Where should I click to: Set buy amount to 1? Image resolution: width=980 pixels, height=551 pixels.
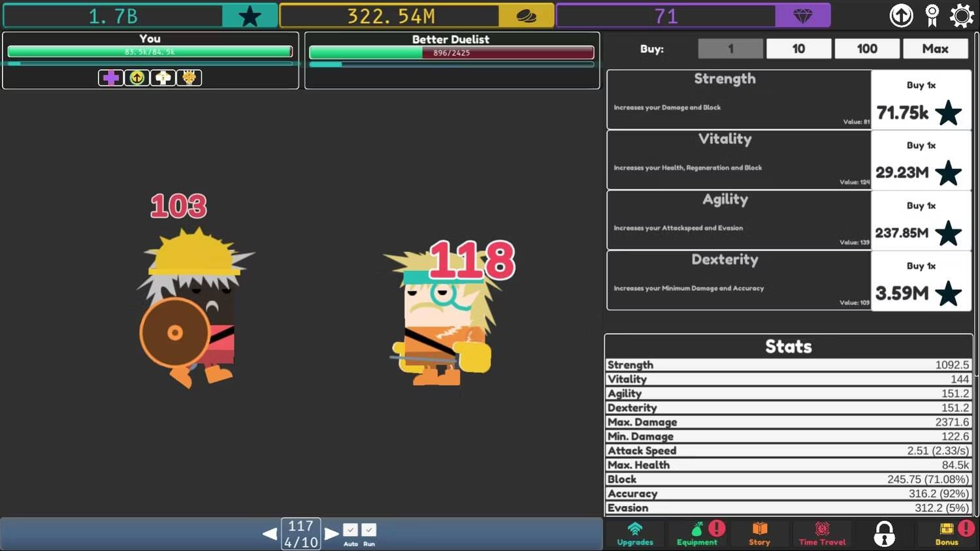[x=730, y=48]
